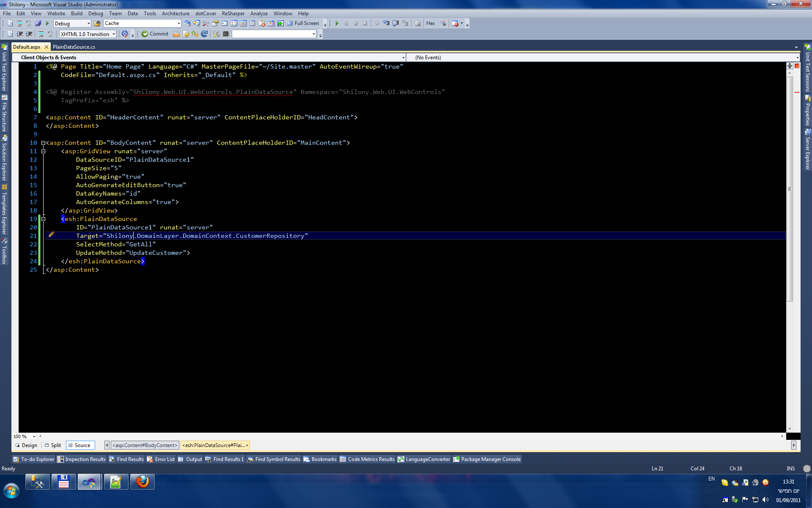Open the ReSharper menu
The height and width of the screenshot is (508, 812).
233,14
